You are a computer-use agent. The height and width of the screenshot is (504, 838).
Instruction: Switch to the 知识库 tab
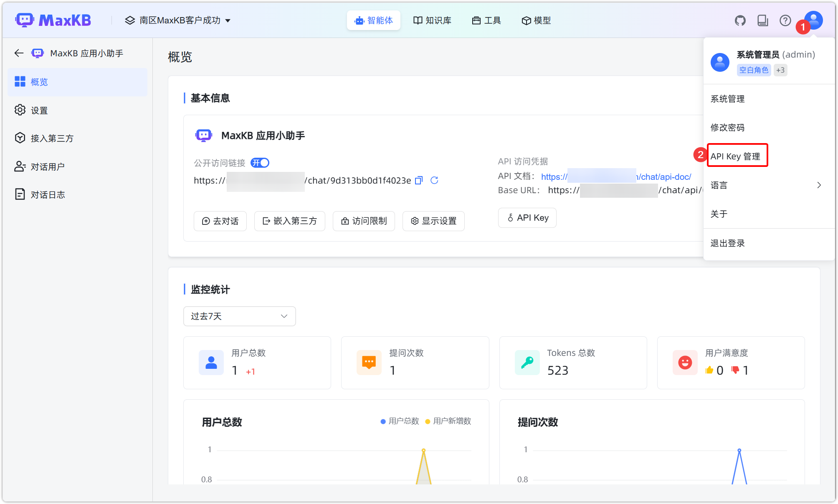tap(432, 20)
